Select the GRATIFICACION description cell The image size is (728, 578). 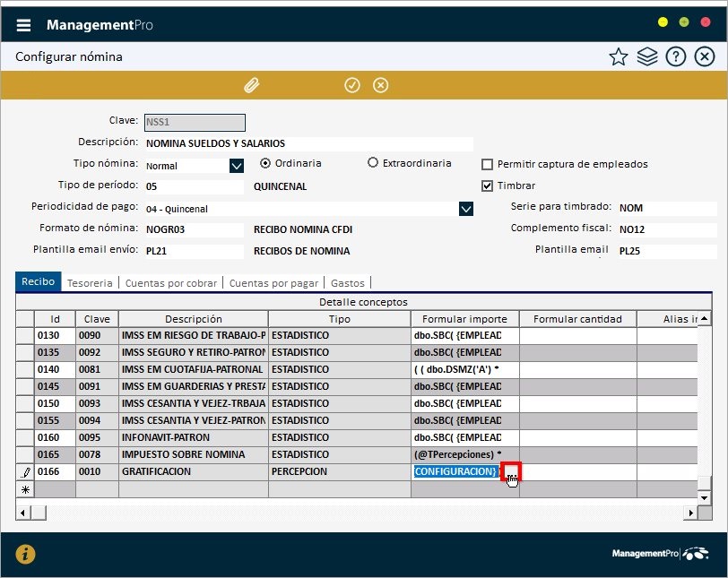194,471
